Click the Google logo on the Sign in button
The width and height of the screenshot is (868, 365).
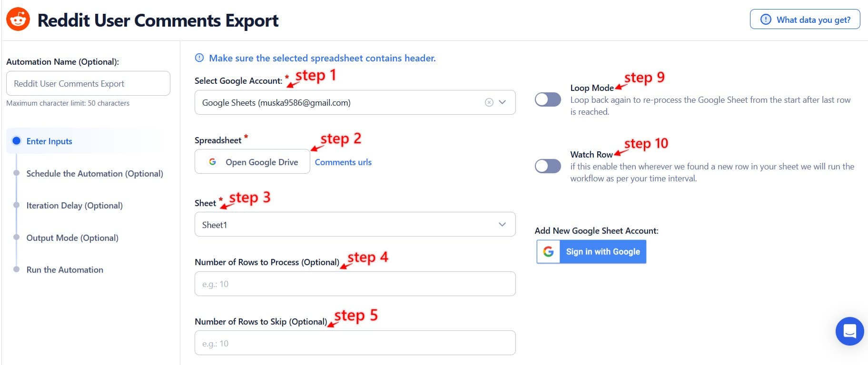click(548, 252)
